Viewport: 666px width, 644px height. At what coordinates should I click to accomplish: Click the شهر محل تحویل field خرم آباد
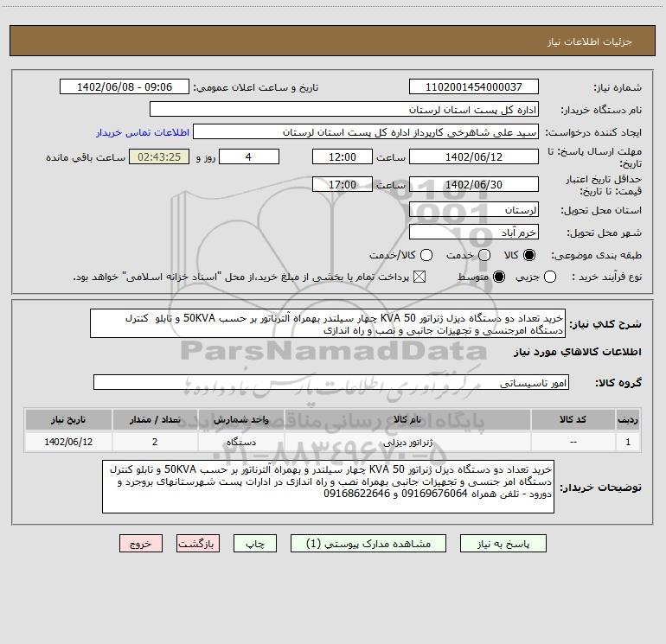(x=474, y=232)
